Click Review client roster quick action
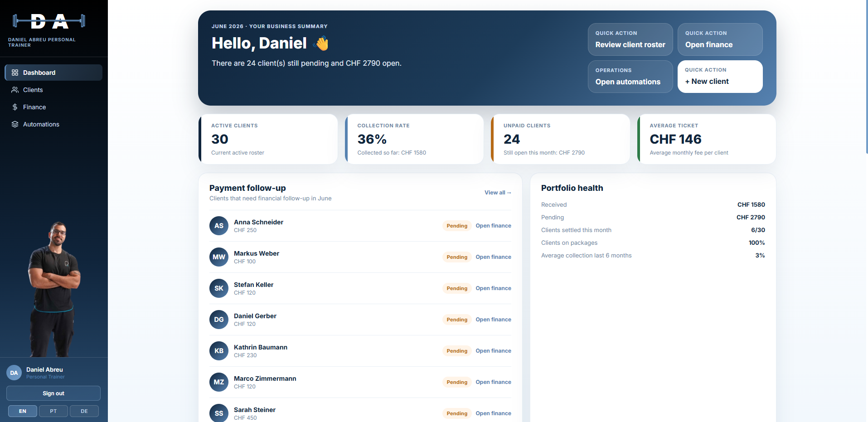Screen dimensions: 868x422 point(630,39)
